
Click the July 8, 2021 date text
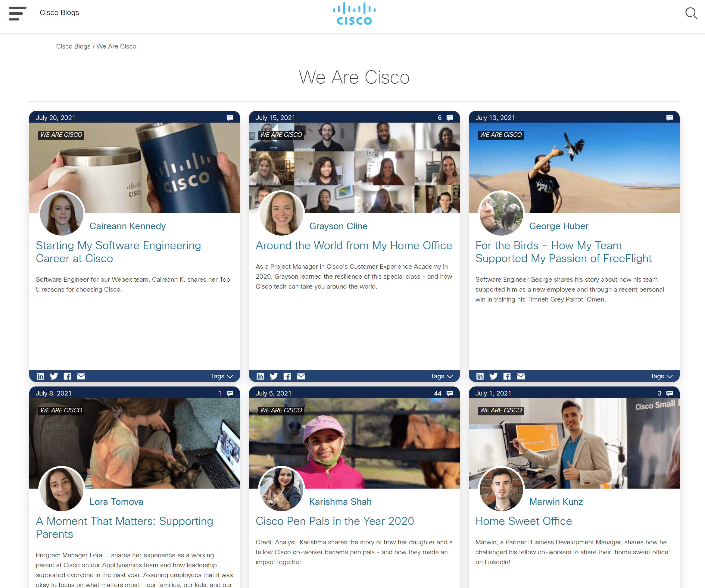coord(54,394)
